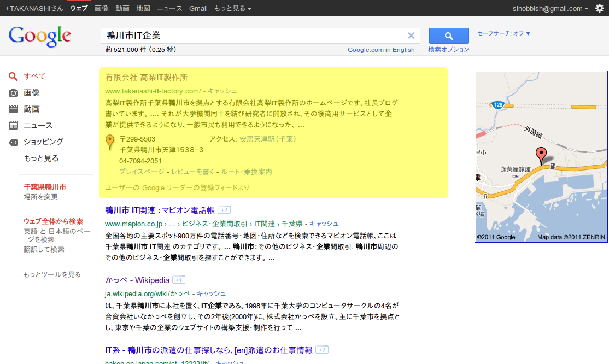Select the newspaper icon for ニュース
The width and height of the screenshot is (609, 364).
(x=13, y=126)
